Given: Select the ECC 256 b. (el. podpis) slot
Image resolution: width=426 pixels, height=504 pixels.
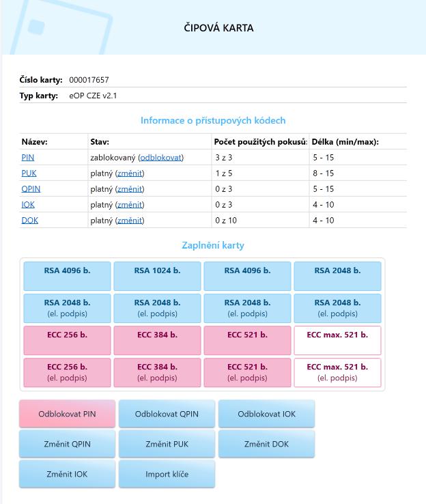Looking at the screenshot, I should click(x=67, y=372).
